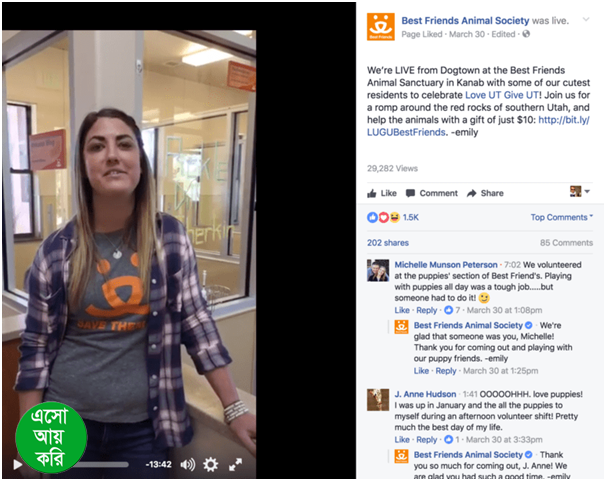Open Michelle Munson Peterson's profile picture
The height and width of the screenshot is (481, 606).
point(378,270)
